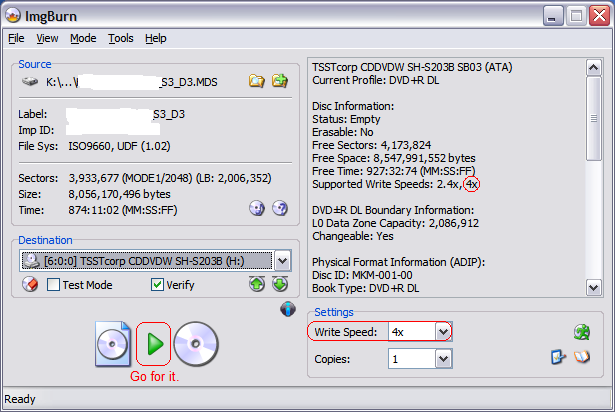Screen dimensions: 615x412
Task: Enable the Test Mode checkbox
Action: 54,285
